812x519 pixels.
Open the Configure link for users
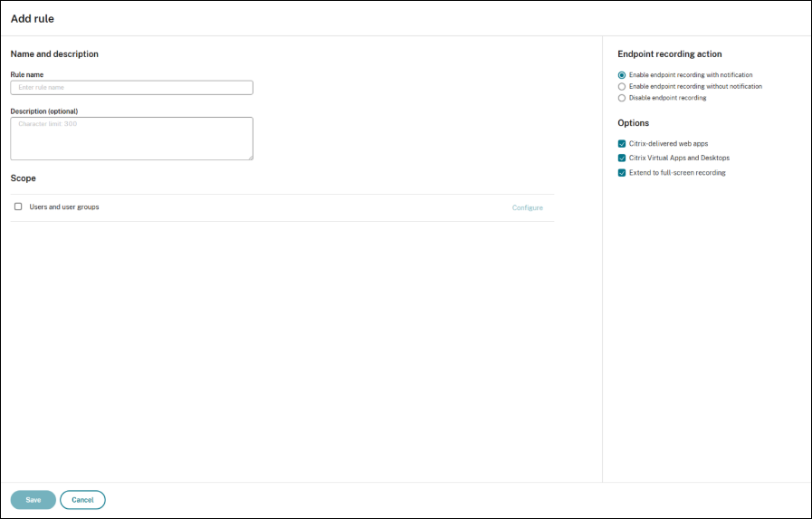527,207
